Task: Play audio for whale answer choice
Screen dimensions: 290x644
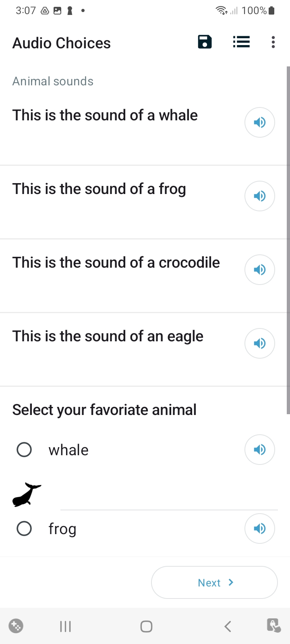Action: (x=260, y=449)
